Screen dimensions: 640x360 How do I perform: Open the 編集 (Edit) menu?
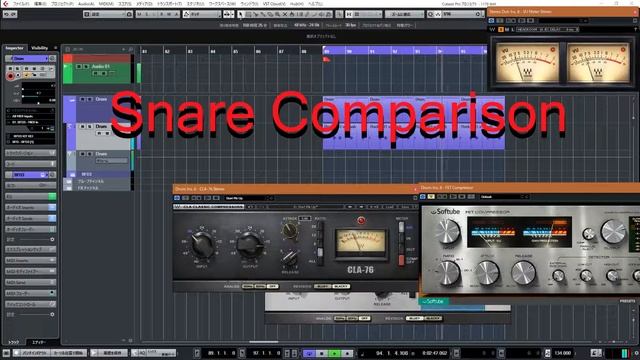40,4
